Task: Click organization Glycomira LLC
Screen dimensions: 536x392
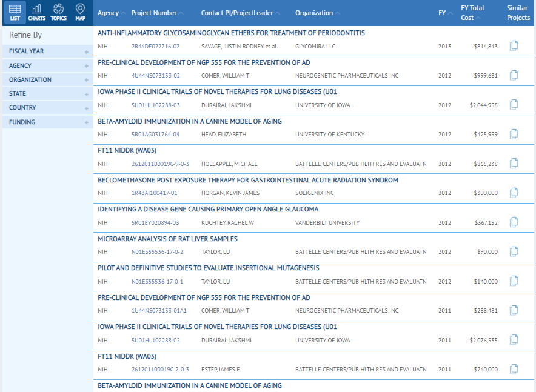Action: click(x=315, y=47)
